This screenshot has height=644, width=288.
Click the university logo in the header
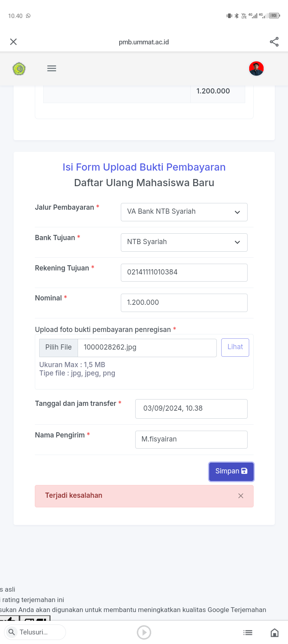[19, 69]
